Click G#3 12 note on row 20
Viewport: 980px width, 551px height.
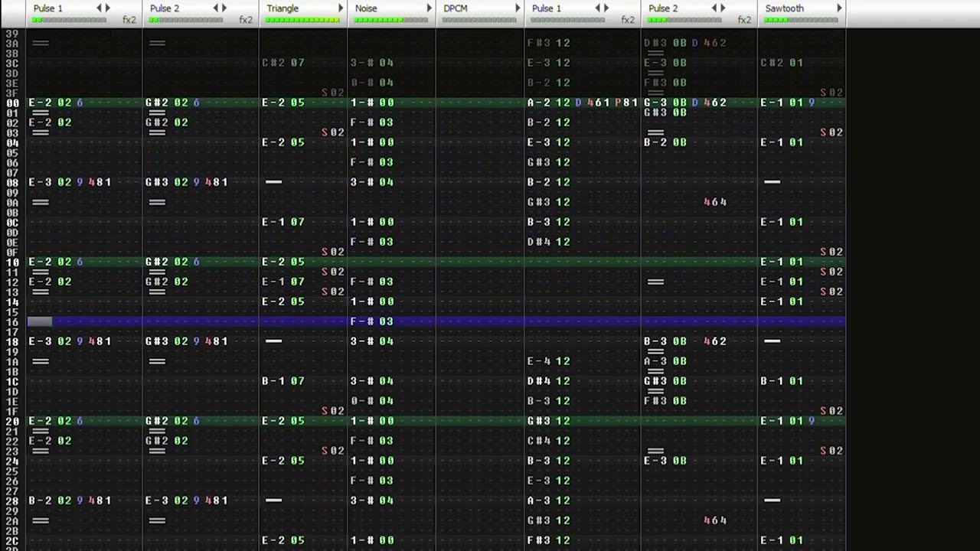click(x=548, y=421)
